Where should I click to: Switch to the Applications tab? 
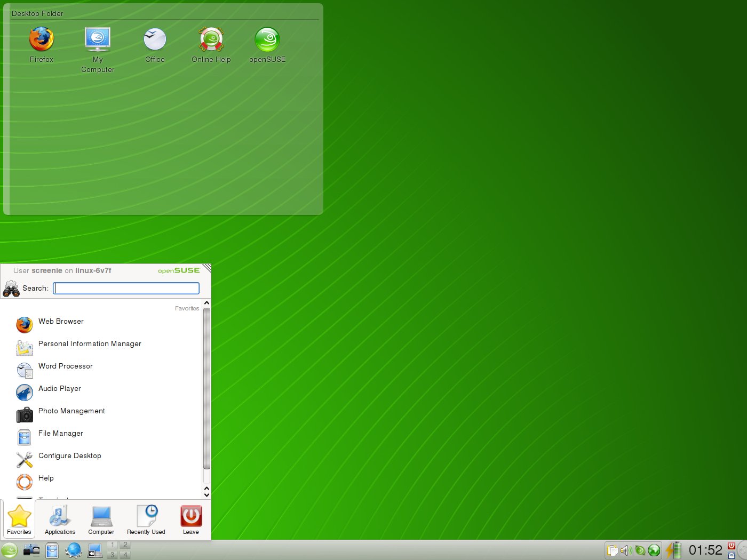pyautogui.click(x=60, y=519)
